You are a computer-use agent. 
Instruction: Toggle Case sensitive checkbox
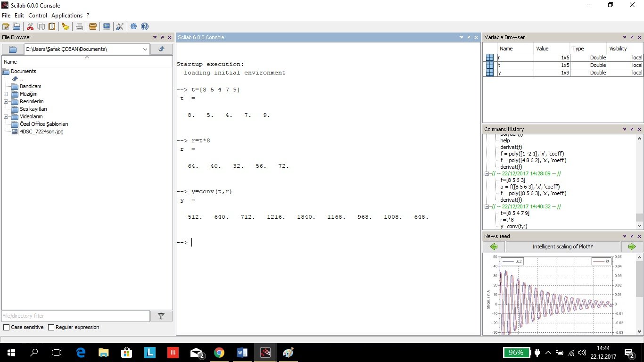click(6, 327)
